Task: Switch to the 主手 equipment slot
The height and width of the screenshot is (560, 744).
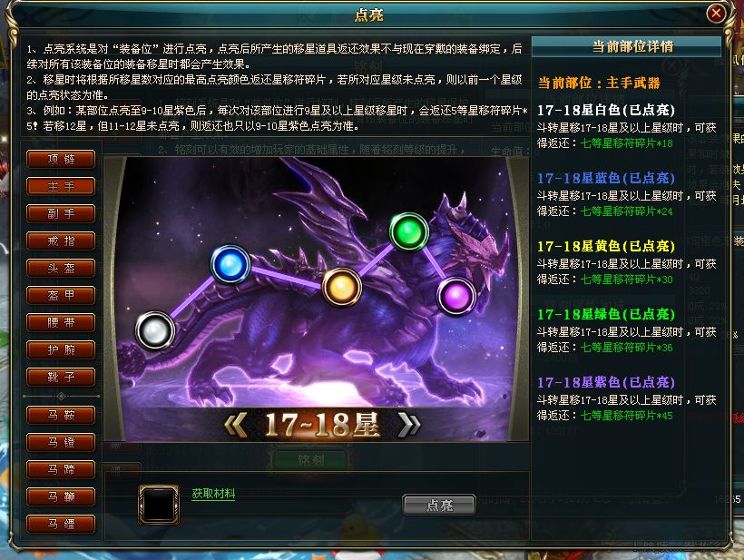Action: (x=61, y=186)
